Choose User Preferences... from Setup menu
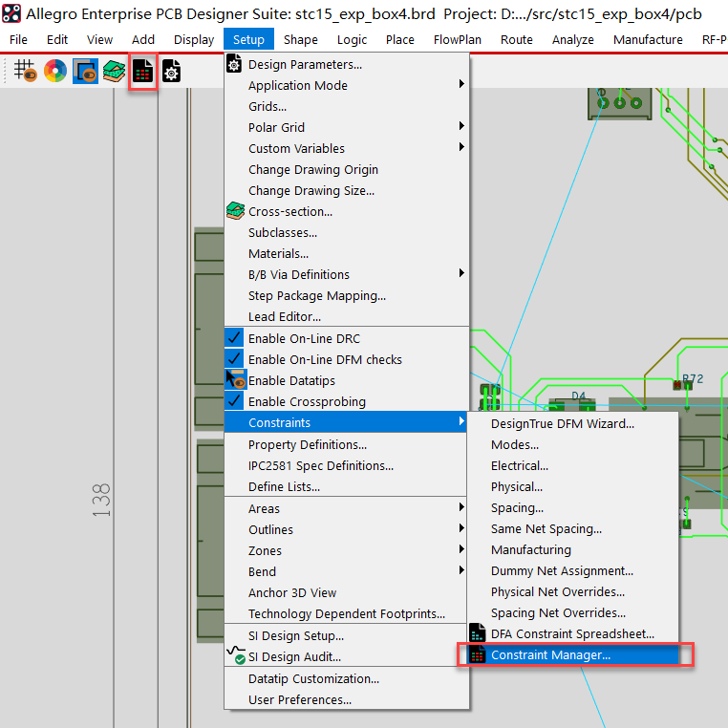728x728 pixels. (299, 699)
